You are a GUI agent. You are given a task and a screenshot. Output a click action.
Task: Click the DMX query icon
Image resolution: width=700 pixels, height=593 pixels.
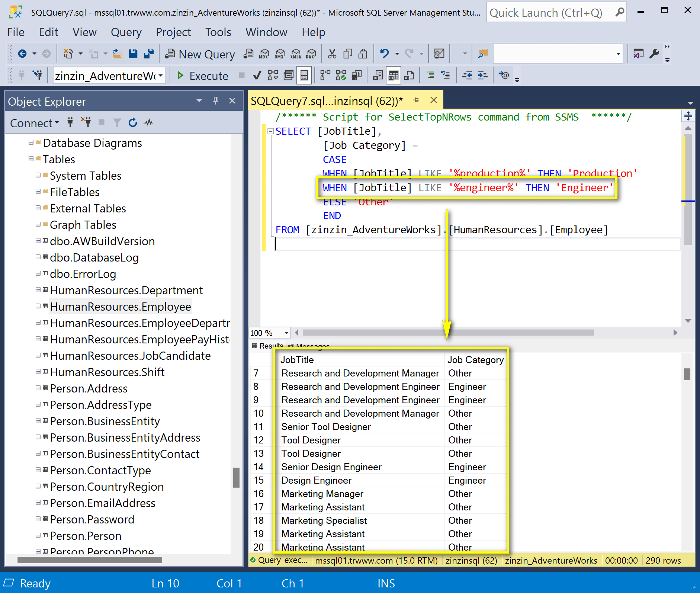tap(280, 54)
